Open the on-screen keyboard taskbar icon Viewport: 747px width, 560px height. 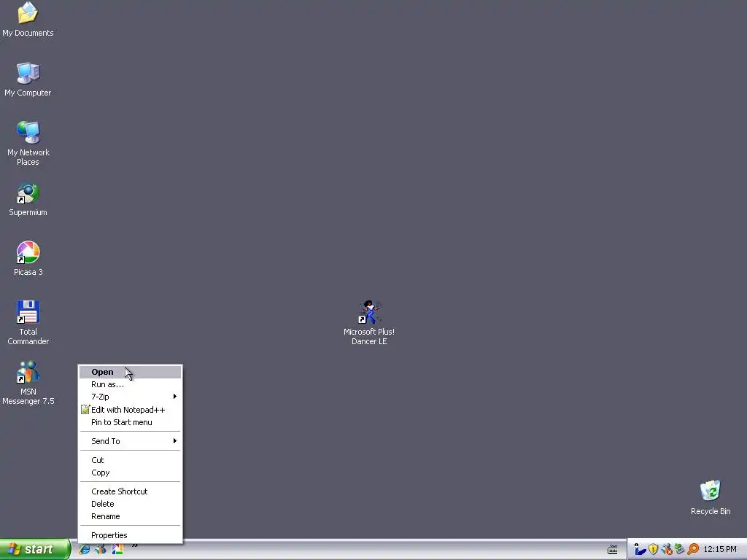click(613, 550)
